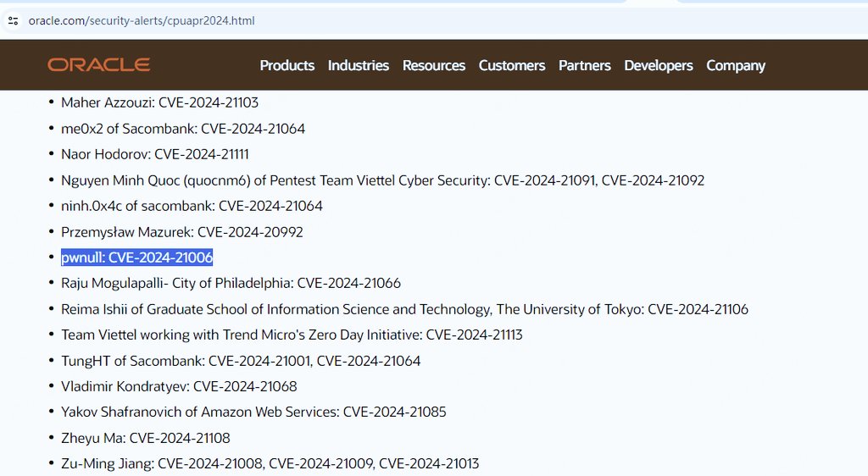Click the URL oracle.com/security-alerts/cpuapr2024.html
This screenshot has height=476, width=868.
click(x=142, y=21)
